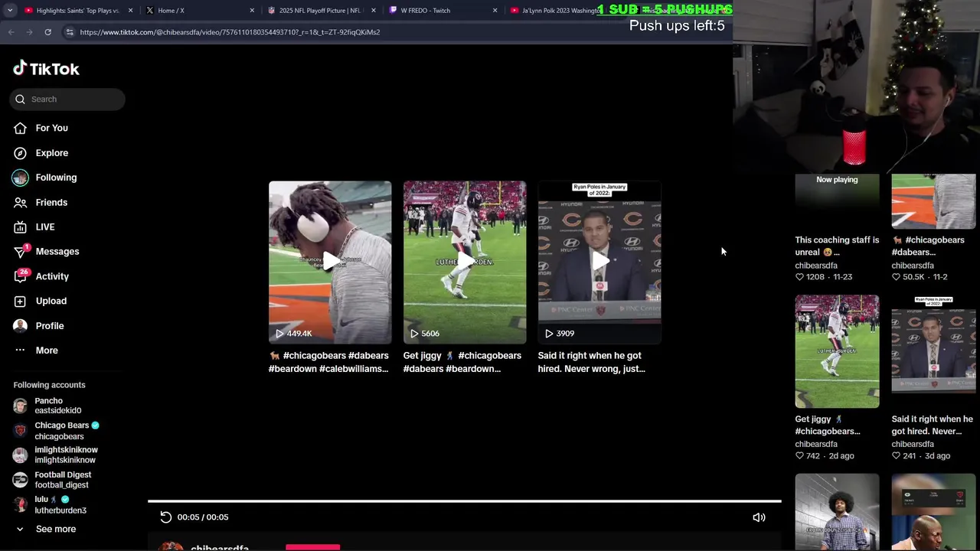The height and width of the screenshot is (551, 980).
Task: Play the Ryan Poles 3909 views video
Action: [x=599, y=262]
